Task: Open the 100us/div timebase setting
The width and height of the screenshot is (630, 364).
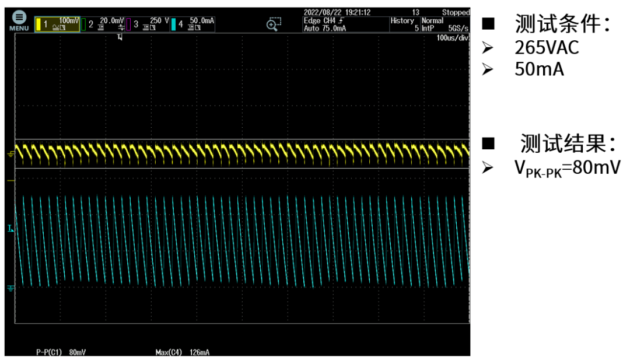Action: tap(452, 37)
